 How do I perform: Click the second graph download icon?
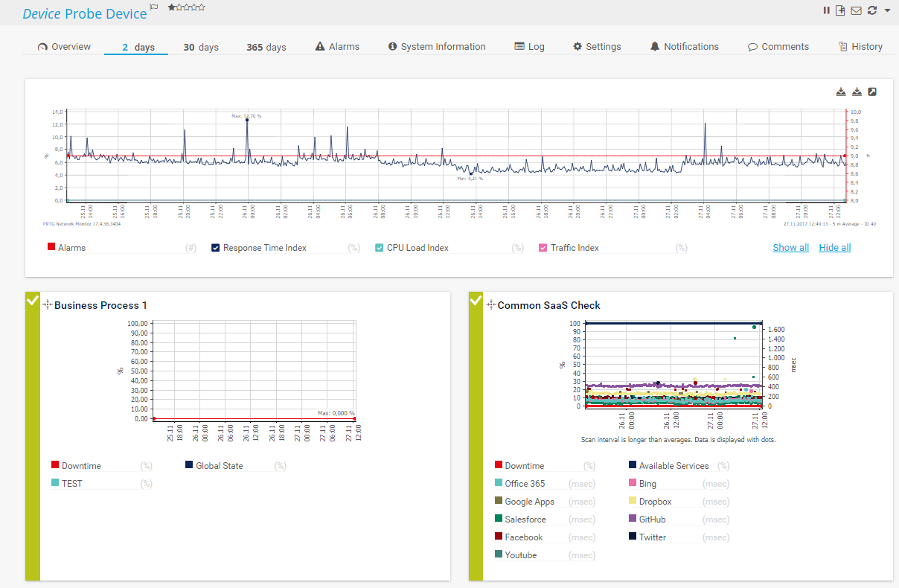857,92
